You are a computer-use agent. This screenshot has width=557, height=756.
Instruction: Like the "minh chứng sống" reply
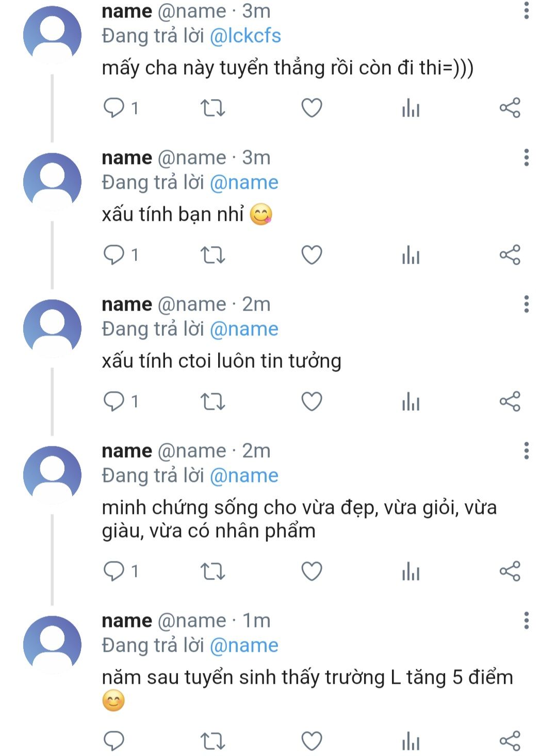pos(312,571)
